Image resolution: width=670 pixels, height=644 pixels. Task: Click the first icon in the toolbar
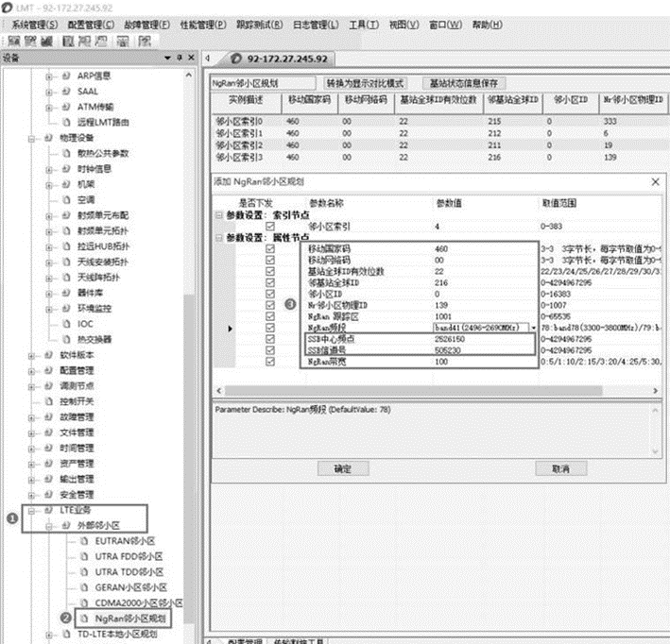click(13, 41)
